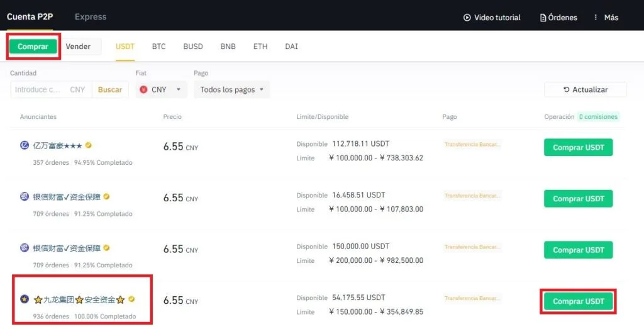644x329 pixels.
Task: Select the ETH coin tab
Action: [260, 47]
